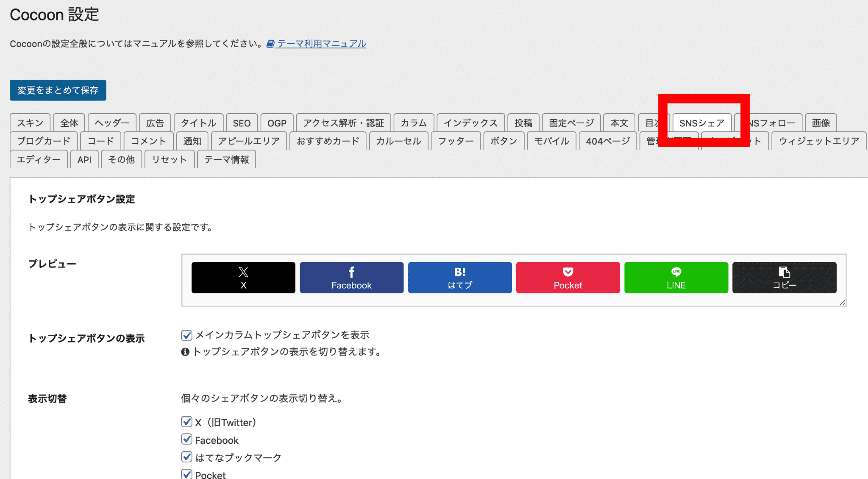Uncheck the Facebook checkbox
The image size is (868, 479).
[x=186, y=439]
